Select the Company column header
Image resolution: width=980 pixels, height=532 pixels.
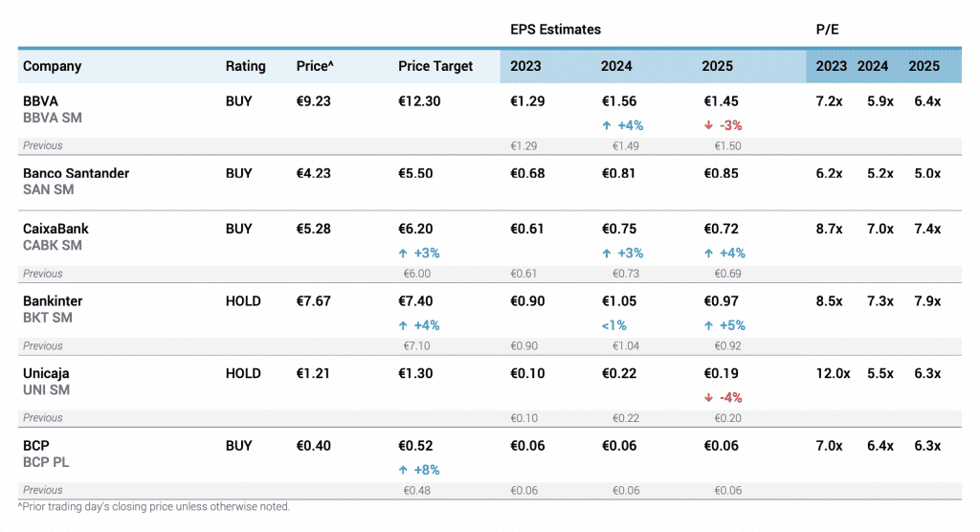pyautogui.click(x=53, y=67)
